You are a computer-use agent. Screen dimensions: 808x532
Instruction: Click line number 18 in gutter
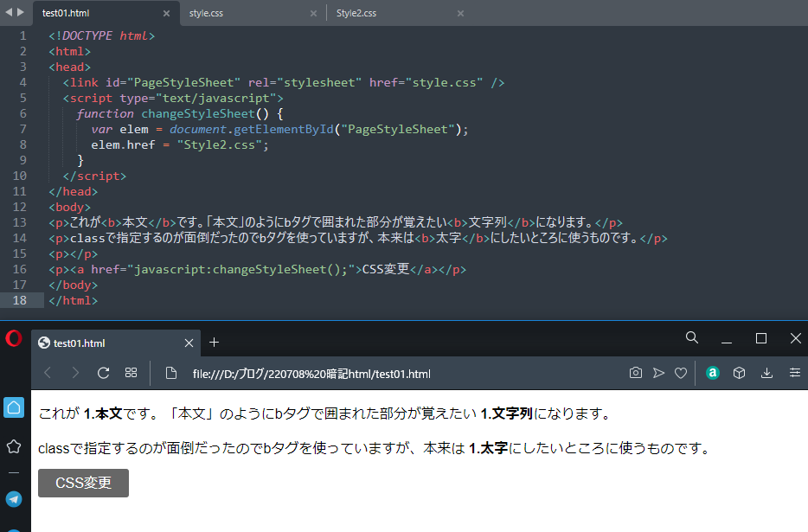coord(20,300)
